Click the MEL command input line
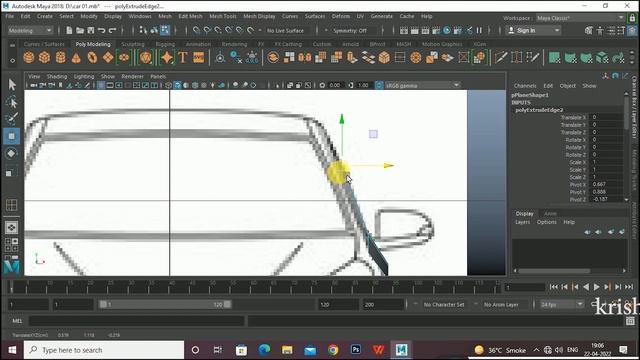Screen dimensions: 640x360 pos(137,321)
